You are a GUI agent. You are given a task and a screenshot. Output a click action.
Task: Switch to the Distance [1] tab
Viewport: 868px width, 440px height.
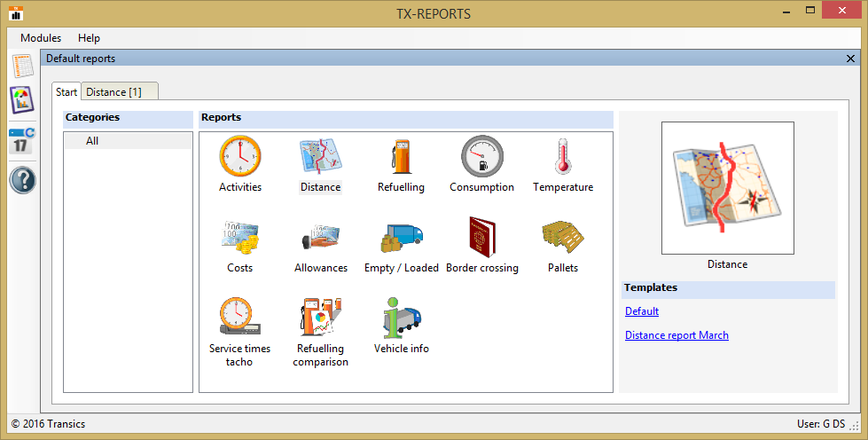coord(119,91)
